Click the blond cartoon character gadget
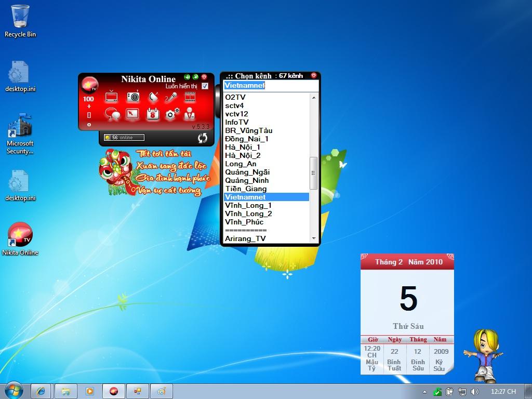 pos(484,355)
